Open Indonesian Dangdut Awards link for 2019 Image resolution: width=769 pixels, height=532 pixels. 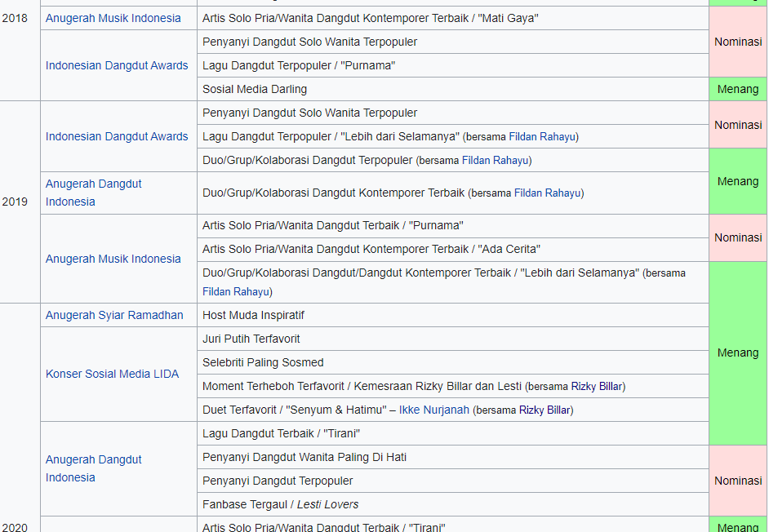[117, 136]
